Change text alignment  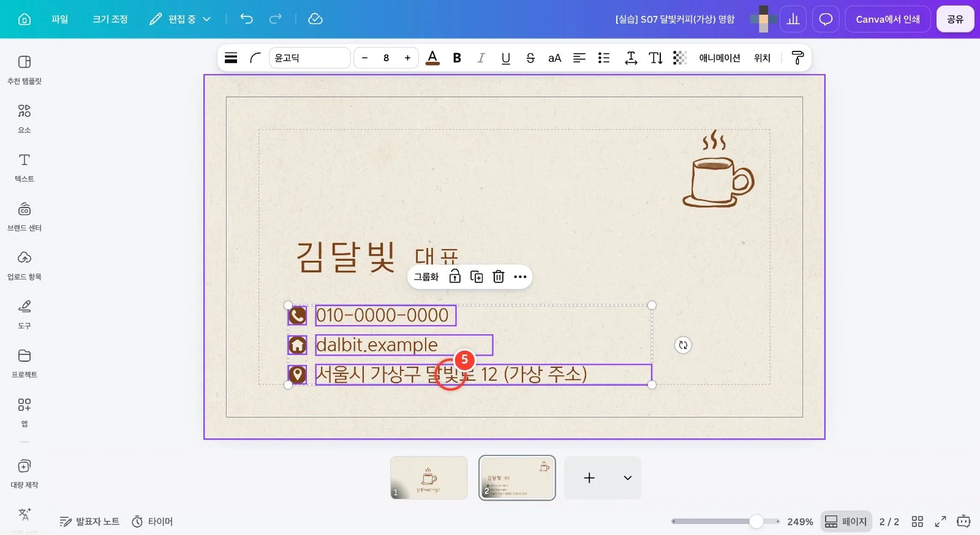tap(579, 58)
